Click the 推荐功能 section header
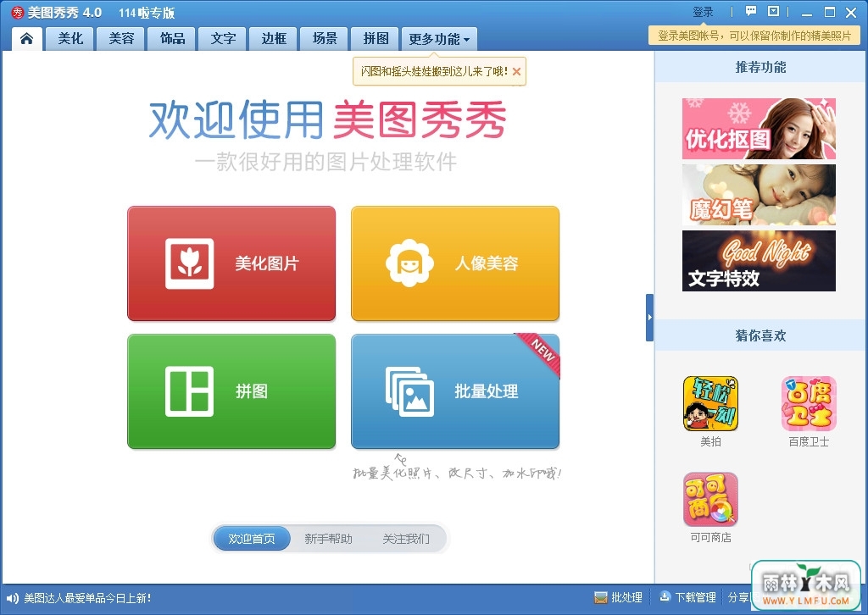This screenshot has height=615, width=868. coord(760,67)
